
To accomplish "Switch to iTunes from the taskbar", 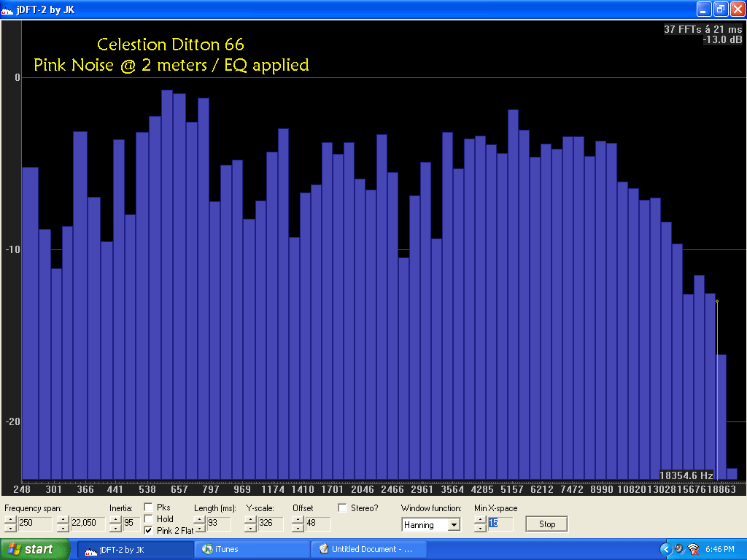I will coord(251,549).
